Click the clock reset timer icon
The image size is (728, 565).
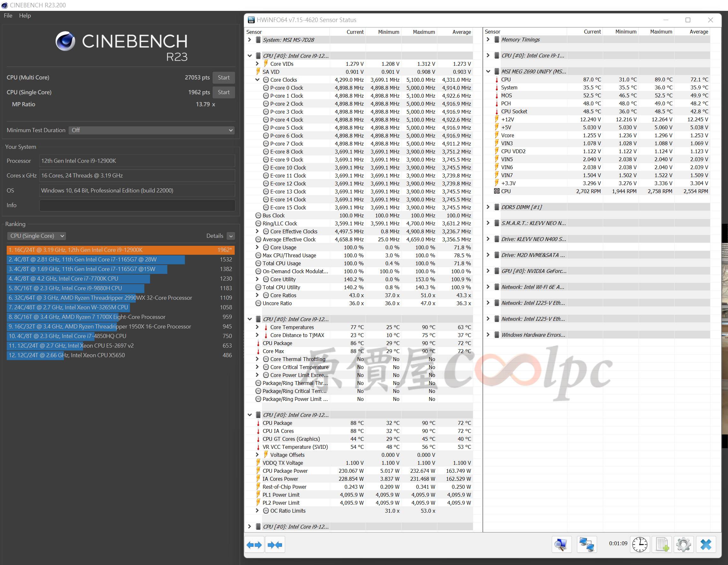(639, 544)
